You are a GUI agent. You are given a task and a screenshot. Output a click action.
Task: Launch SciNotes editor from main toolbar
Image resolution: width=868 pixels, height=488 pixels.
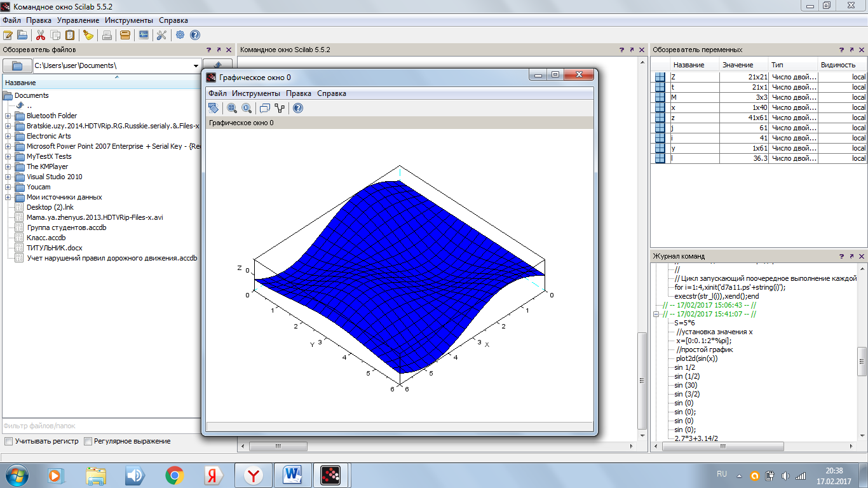[x=8, y=35]
